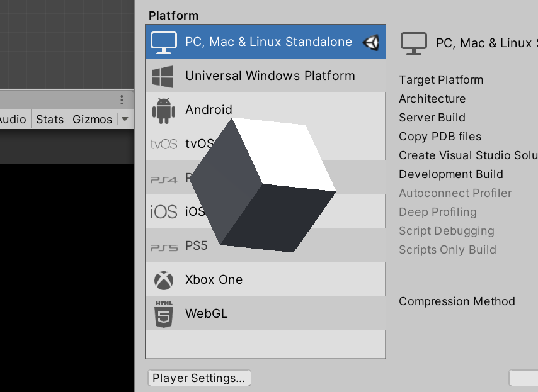Click the Development Build label
538x392 pixels.
click(x=451, y=174)
